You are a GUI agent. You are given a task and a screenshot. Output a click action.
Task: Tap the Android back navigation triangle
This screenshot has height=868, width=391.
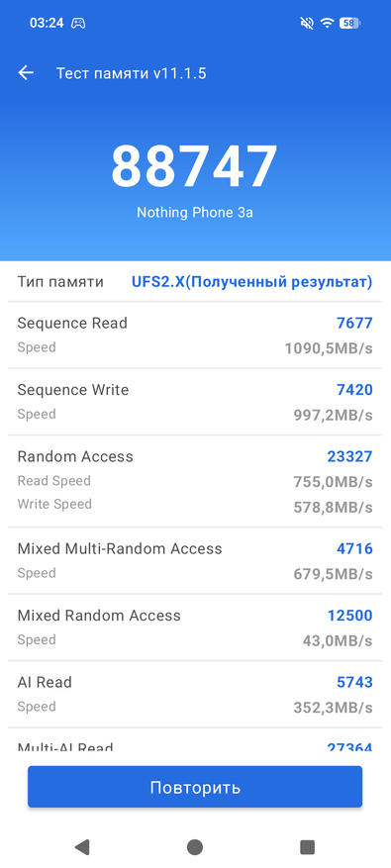coord(82,847)
